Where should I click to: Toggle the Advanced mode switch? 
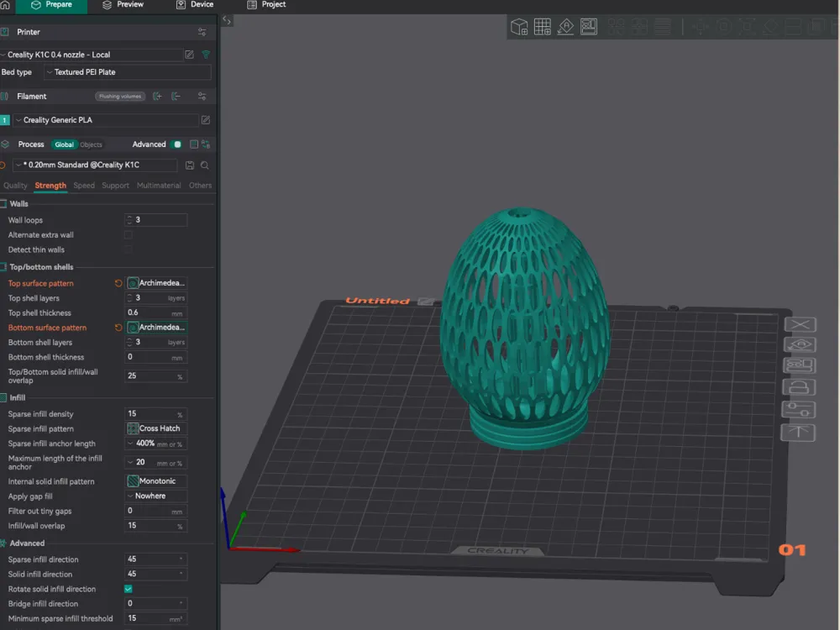(176, 144)
